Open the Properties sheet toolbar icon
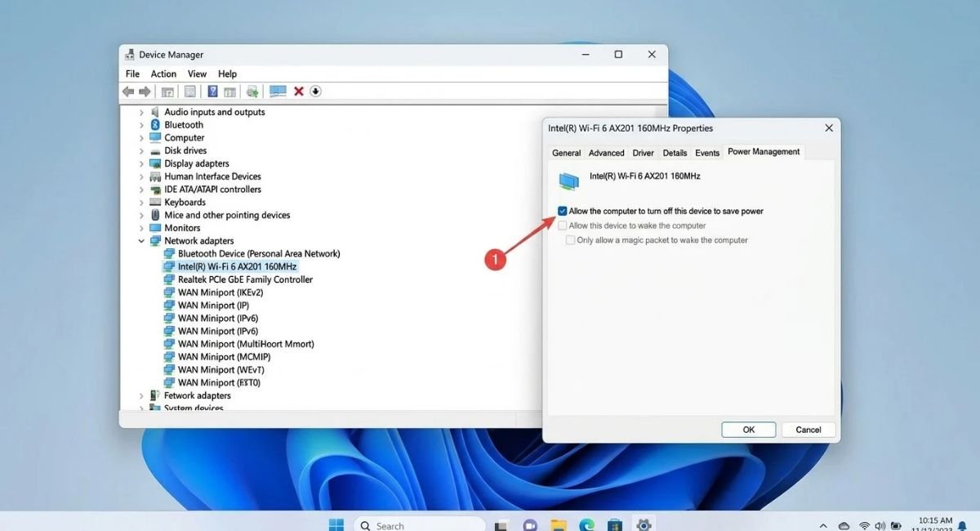The height and width of the screenshot is (531, 980). click(189, 91)
